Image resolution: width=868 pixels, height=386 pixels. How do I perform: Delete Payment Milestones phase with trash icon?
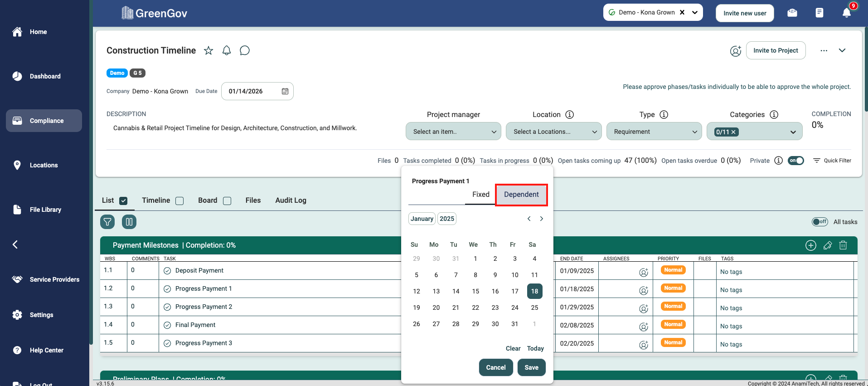(x=843, y=245)
